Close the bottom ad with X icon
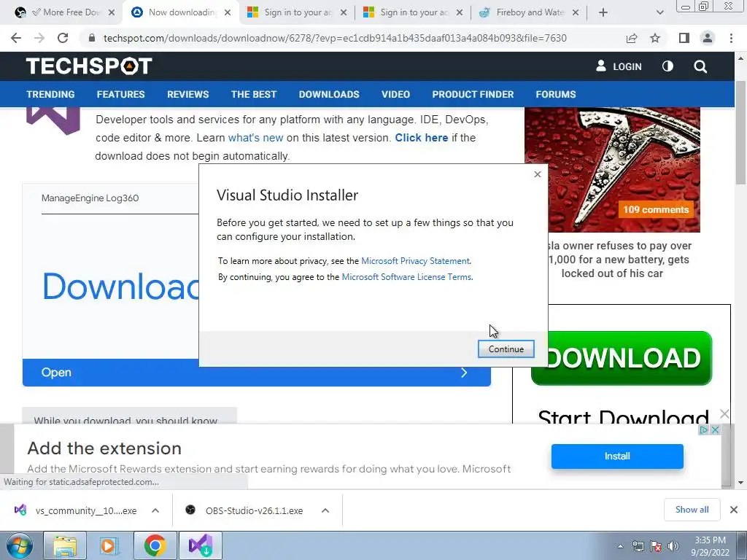This screenshot has height=560, width=747. point(715,429)
